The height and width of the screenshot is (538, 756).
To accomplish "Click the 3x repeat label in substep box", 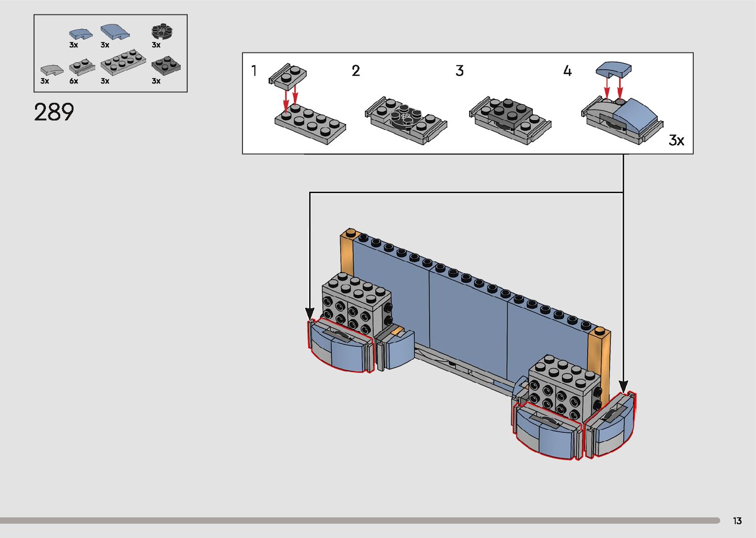I will [676, 140].
